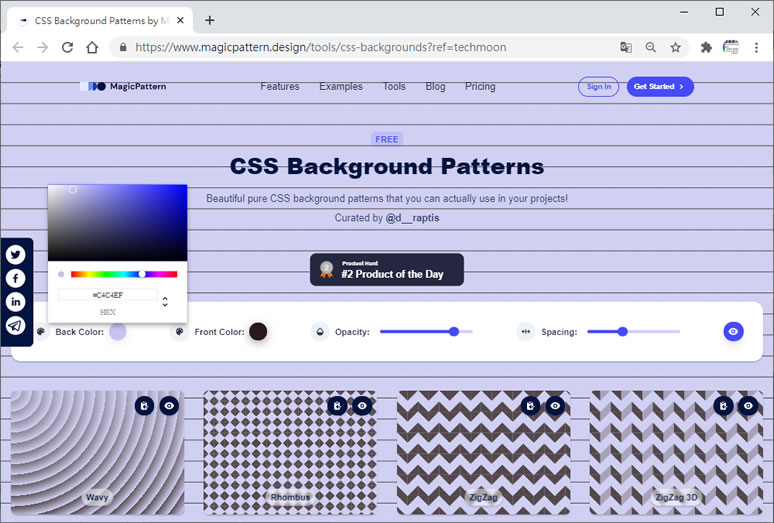Open the Pricing nav item
This screenshot has height=523, width=774.
tap(480, 87)
